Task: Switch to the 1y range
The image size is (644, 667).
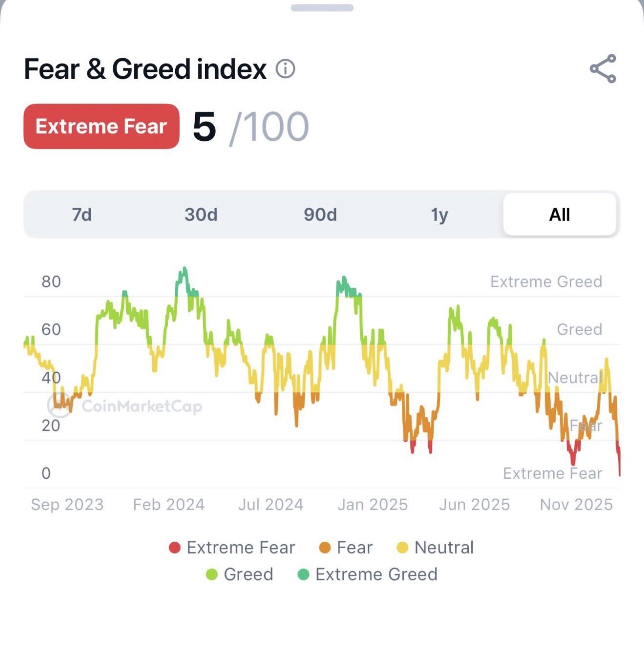Action: coord(439,215)
